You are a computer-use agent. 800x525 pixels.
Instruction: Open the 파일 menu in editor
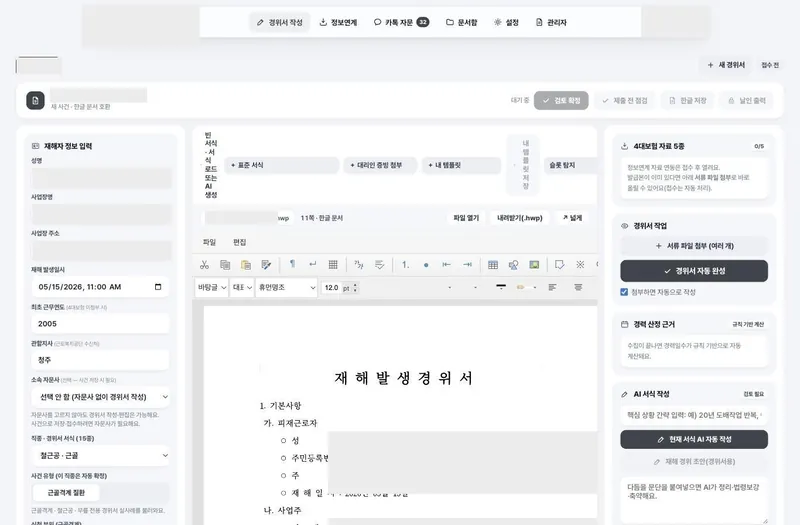(x=209, y=242)
